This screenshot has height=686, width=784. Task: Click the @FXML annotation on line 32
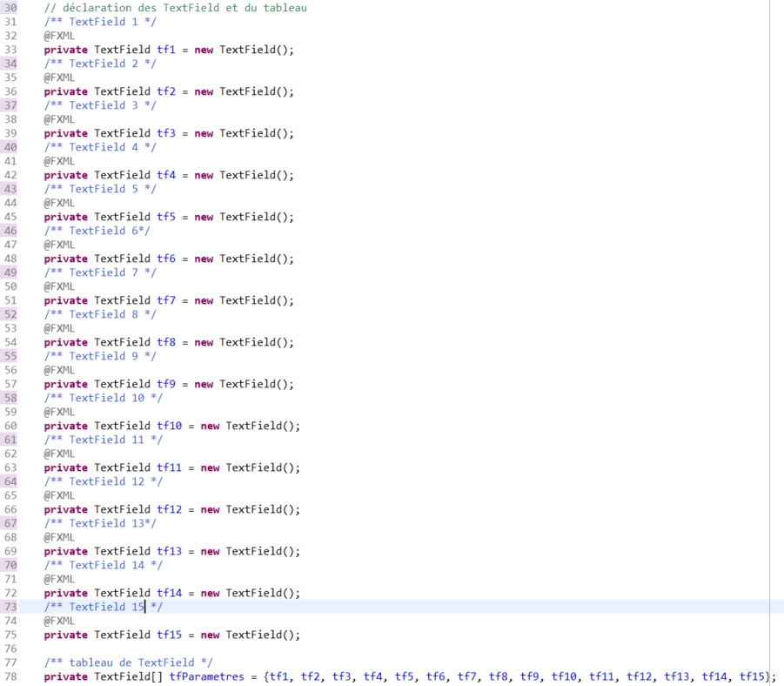(x=59, y=36)
